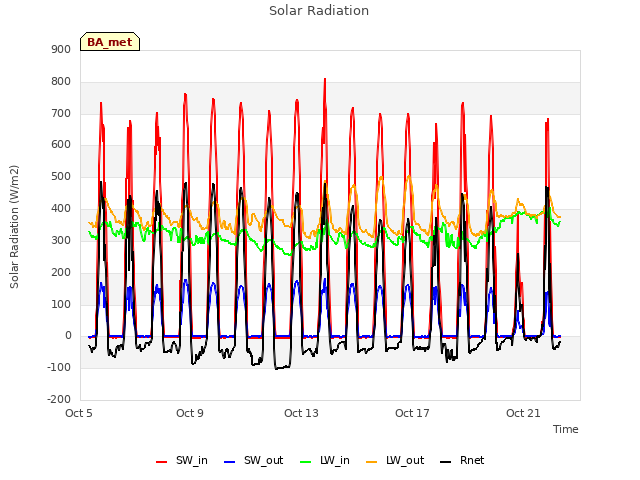Click the Oct 5 x-axis tick label
Screen dimensions: 640x480
[x=79, y=413]
